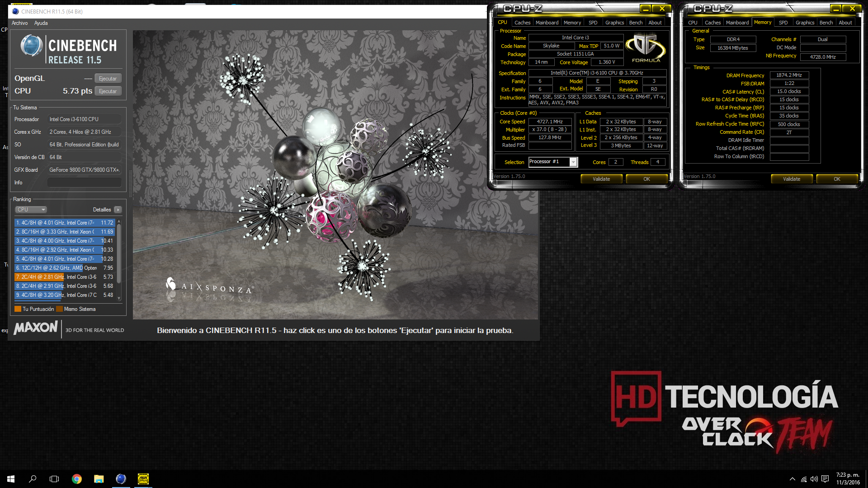Open About tab in right CPU-Z

pos(845,23)
